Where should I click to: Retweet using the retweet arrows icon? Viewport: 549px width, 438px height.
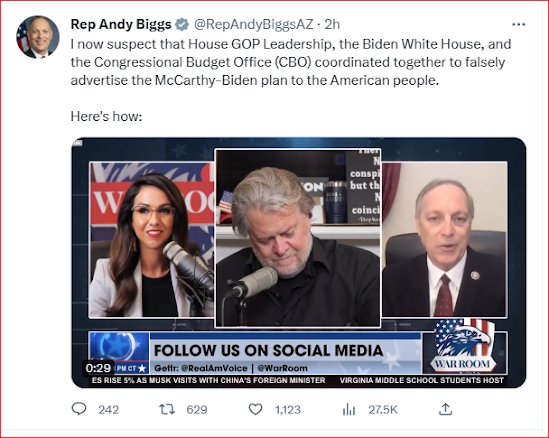coord(167,409)
